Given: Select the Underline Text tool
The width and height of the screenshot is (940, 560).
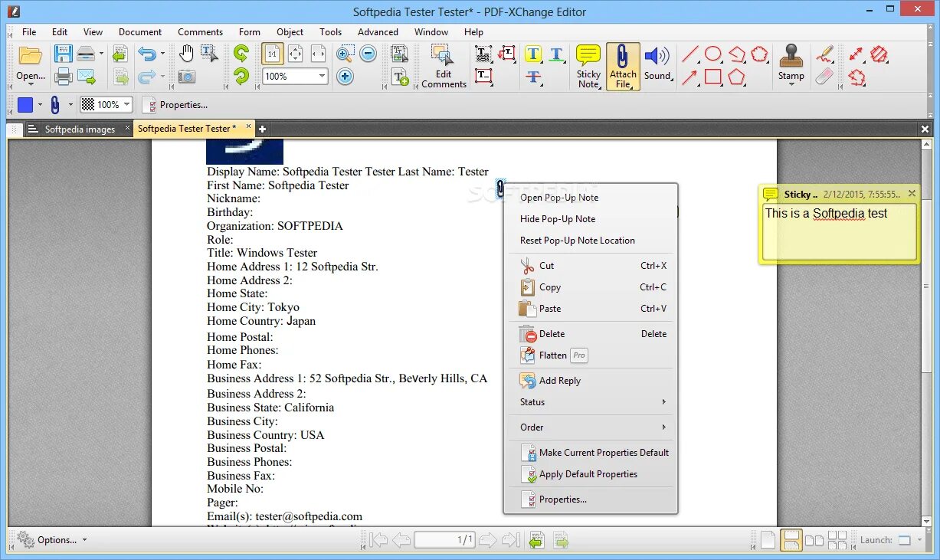Looking at the screenshot, I should [x=557, y=54].
